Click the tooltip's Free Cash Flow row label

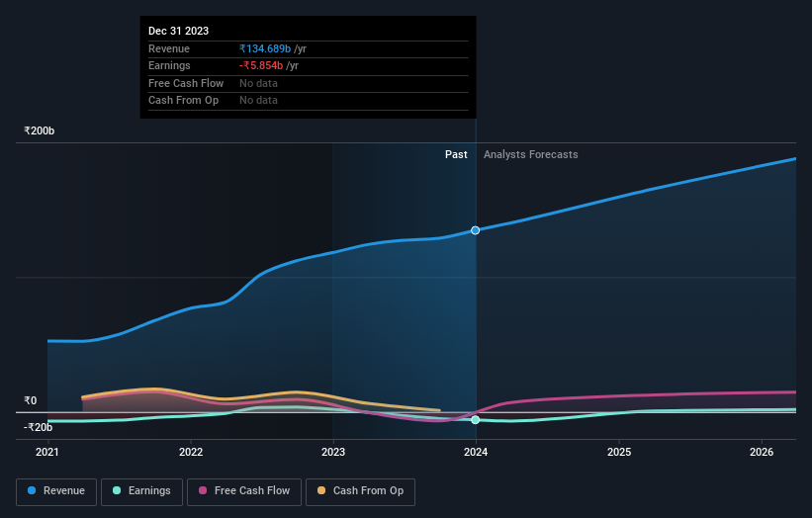click(x=186, y=83)
